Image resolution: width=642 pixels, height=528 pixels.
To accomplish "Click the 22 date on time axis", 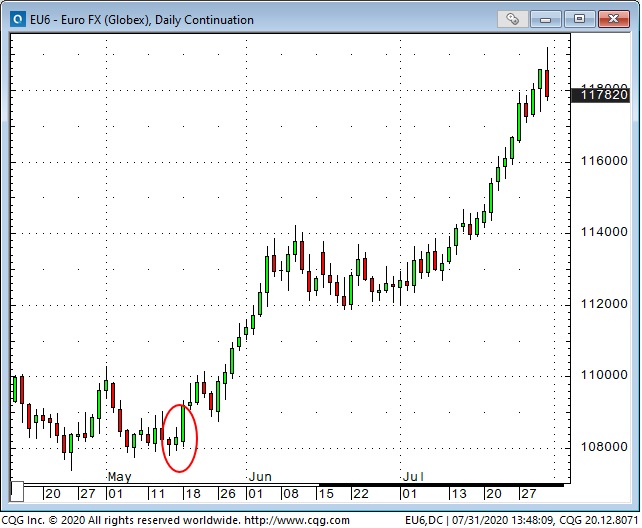I will [361, 494].
